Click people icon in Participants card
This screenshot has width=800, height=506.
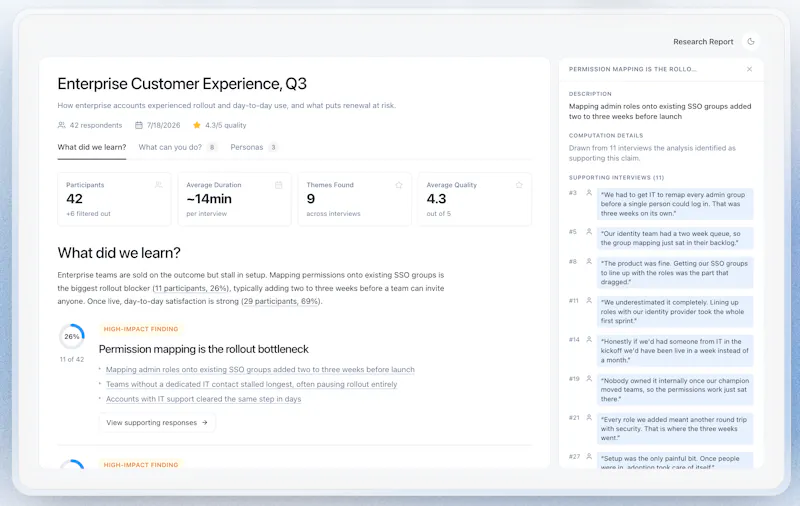pos(159,185)
